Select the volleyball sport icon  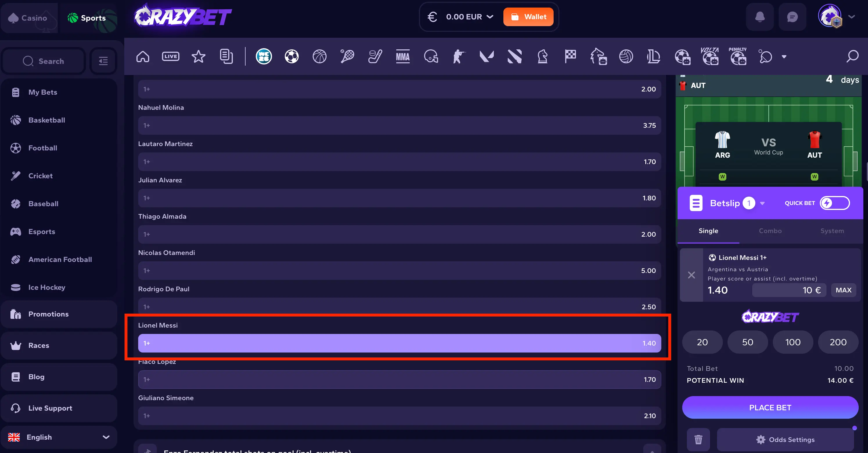coord(626,56)
